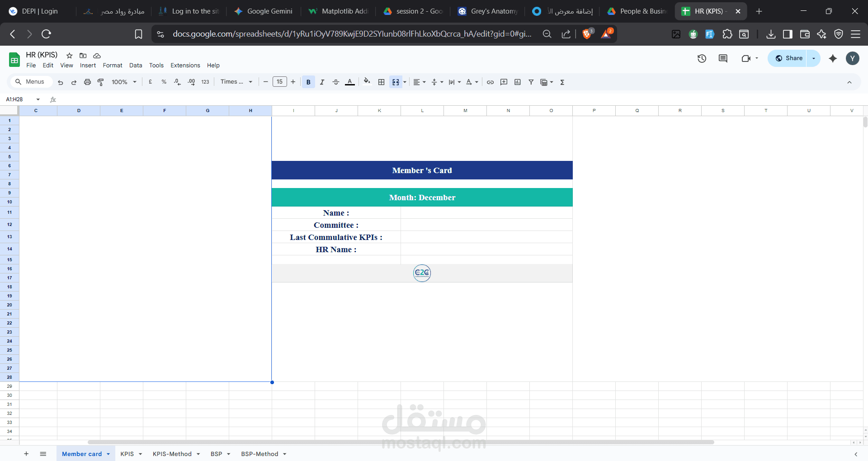Viewport: 868px width, 461px height.
Task: Open the functions menu with the sigma icon
Action: pos(562,82)
